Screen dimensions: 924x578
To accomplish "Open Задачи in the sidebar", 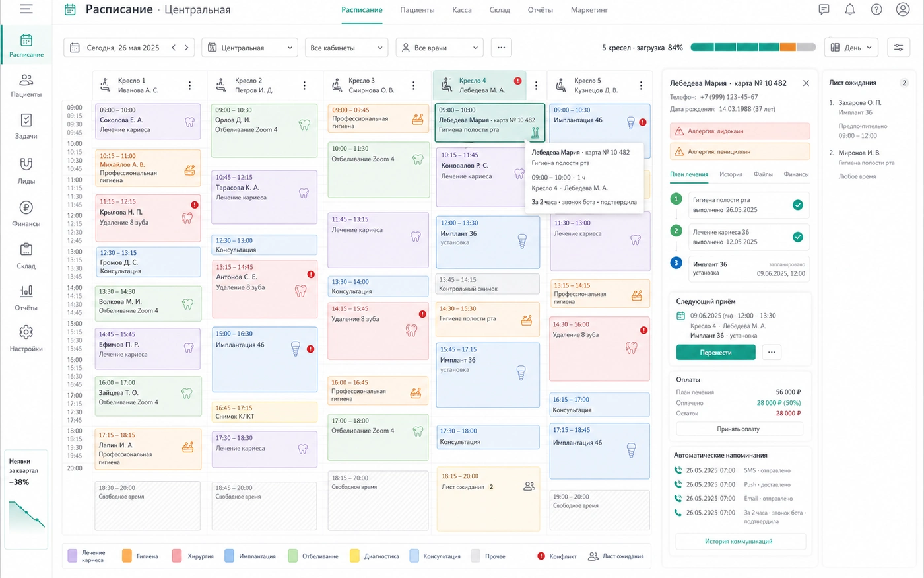I will click(x=26, y=127).
